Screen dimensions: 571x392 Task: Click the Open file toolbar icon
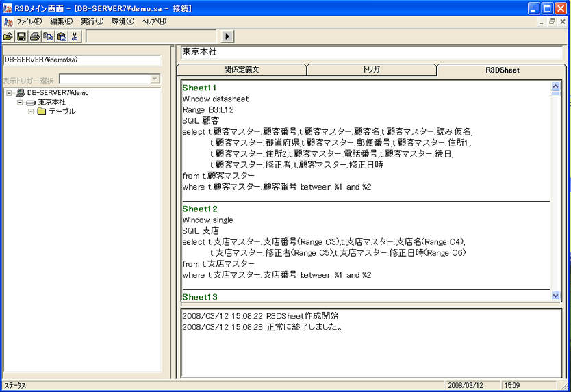(x=8, y=36)
